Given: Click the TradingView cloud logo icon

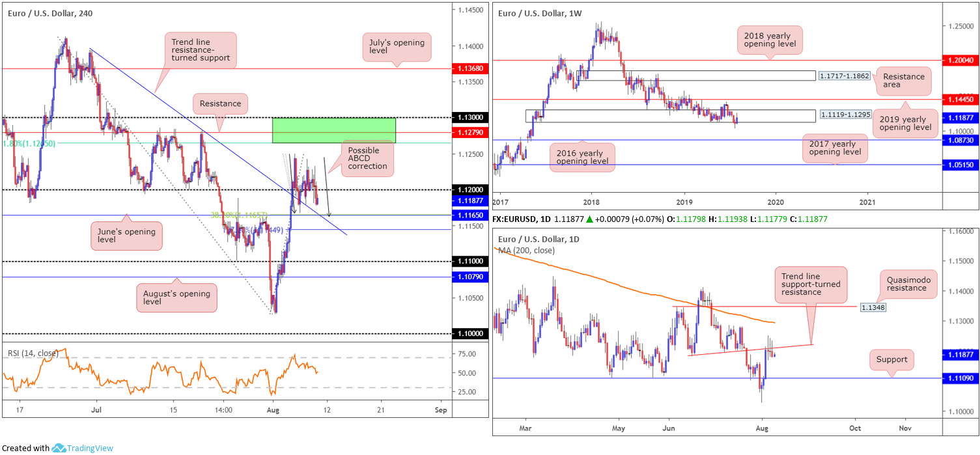Looking at the screenshot, I should [59, 448].
